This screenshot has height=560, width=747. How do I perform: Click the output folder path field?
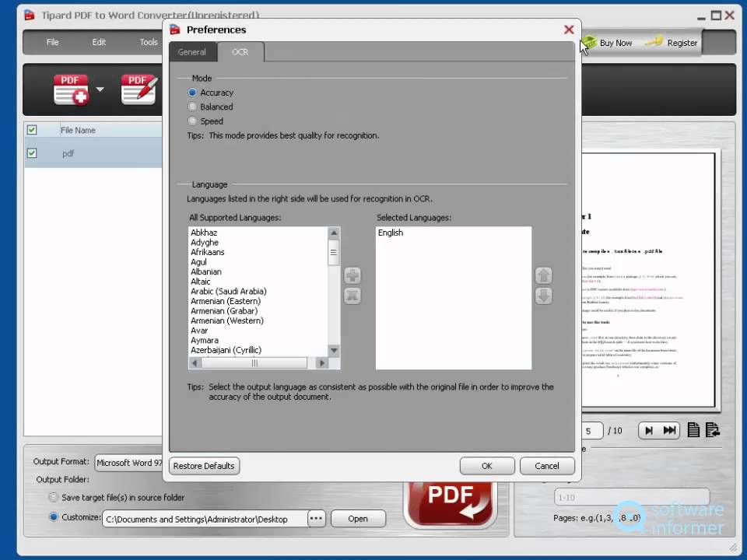point(205,519)
